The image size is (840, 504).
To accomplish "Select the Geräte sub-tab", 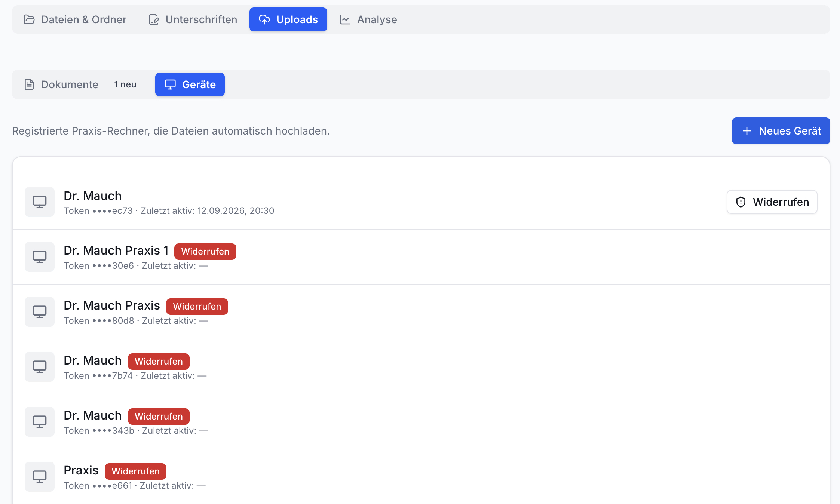I will pos(190,84).
